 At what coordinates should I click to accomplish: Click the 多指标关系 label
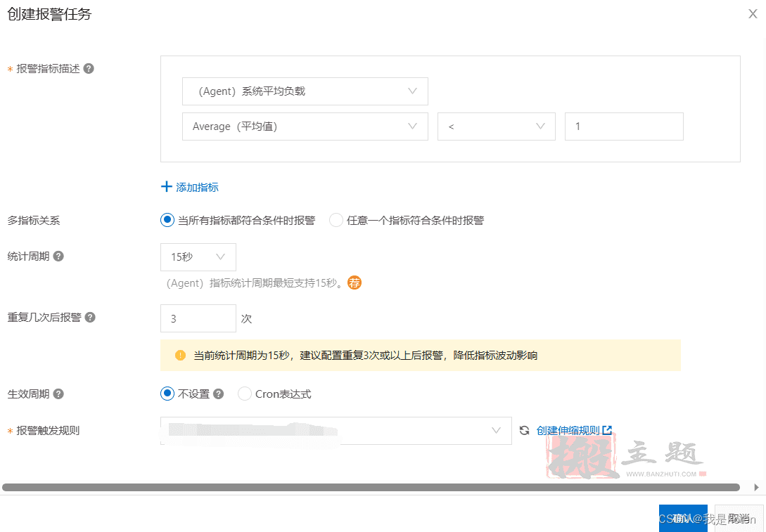click(34, 221)
